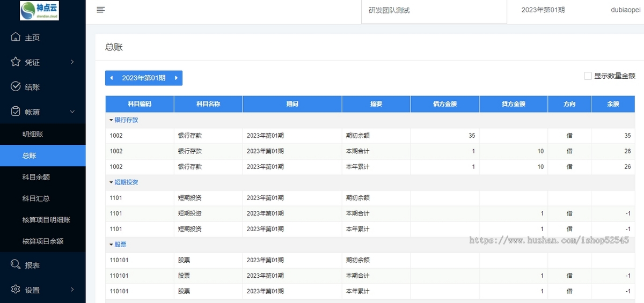Click 本年累计 summary in the 银行存款 group

[358, 167]
